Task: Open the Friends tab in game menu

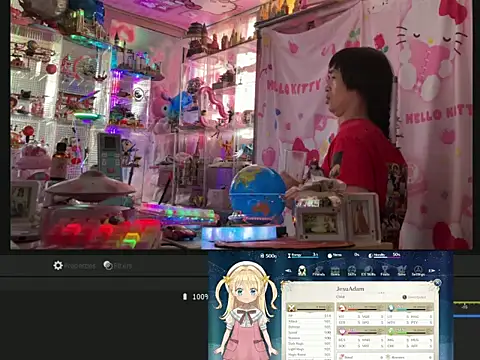Action: (x=318, y=271)
